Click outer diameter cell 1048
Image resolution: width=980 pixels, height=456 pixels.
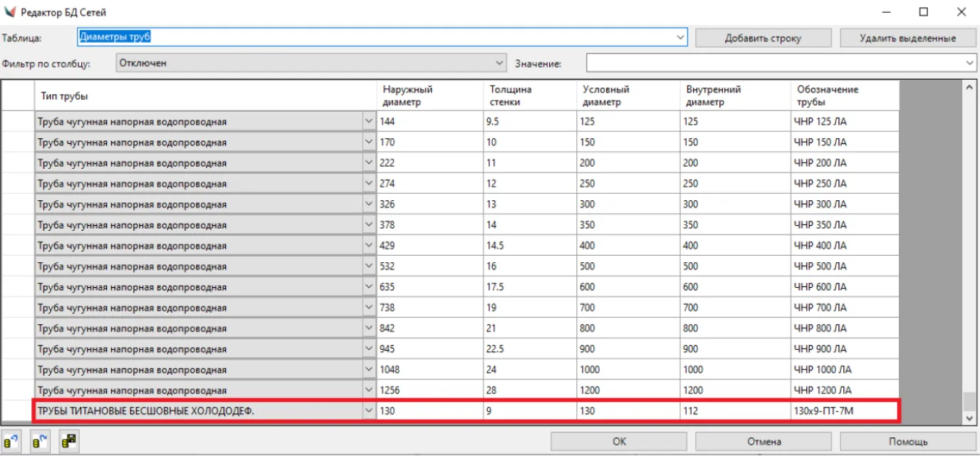[429, 369]
